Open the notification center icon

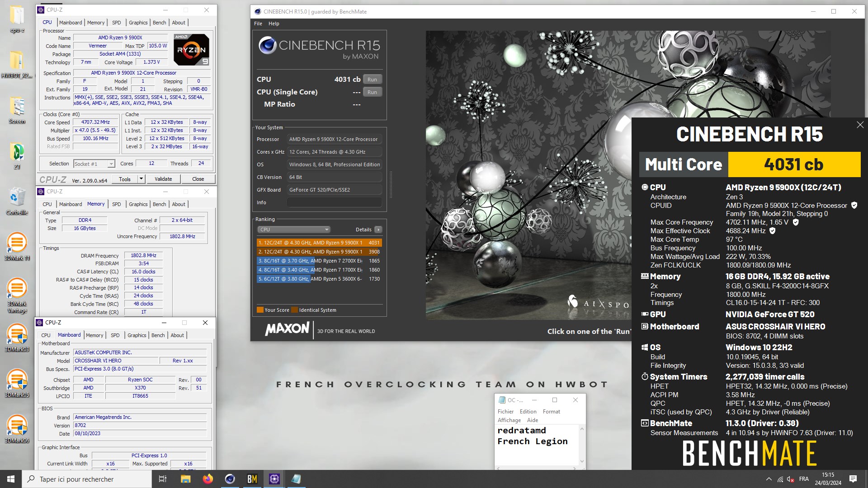[853, 479]
